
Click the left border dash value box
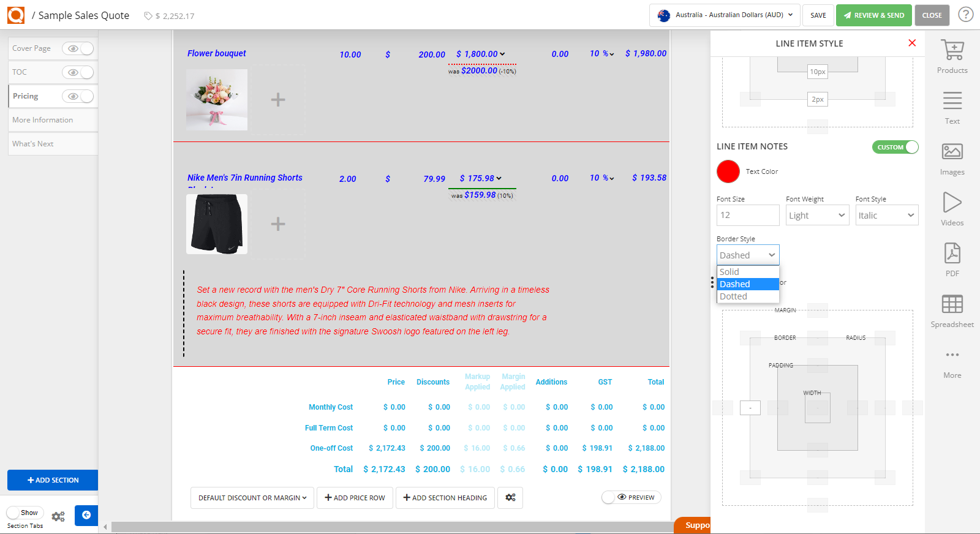point(750,408)
